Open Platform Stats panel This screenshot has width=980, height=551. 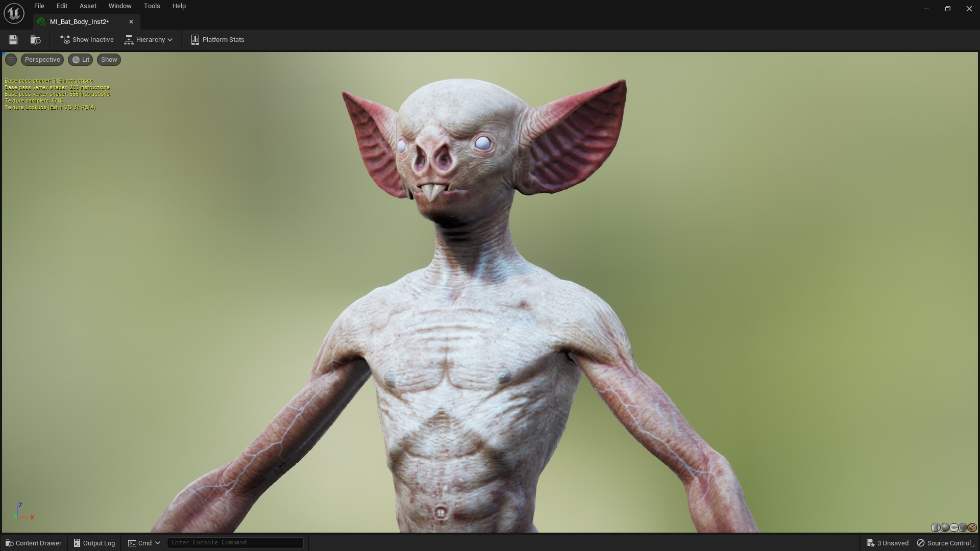pos(217,39)
